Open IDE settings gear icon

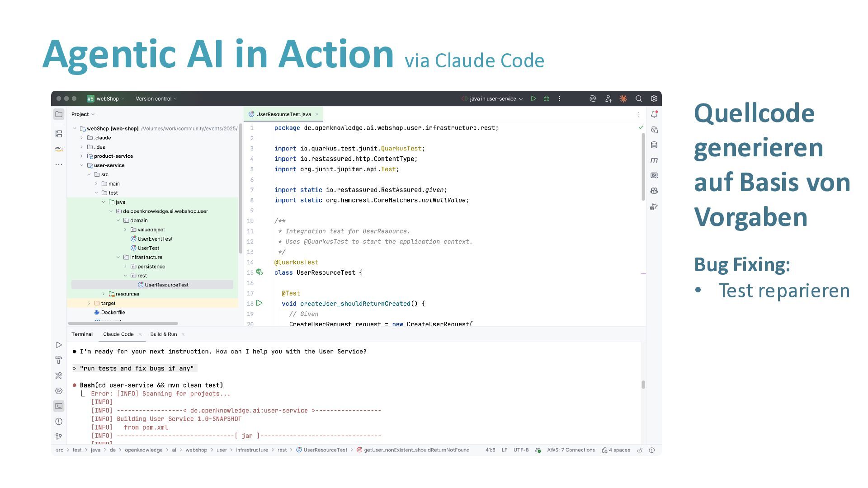click(654, 99)
